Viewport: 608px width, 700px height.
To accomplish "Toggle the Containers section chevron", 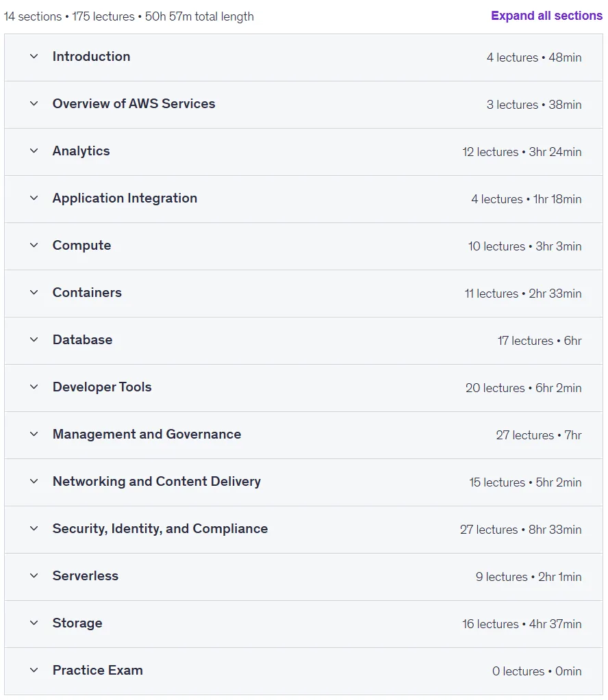I will pos(34,293).
